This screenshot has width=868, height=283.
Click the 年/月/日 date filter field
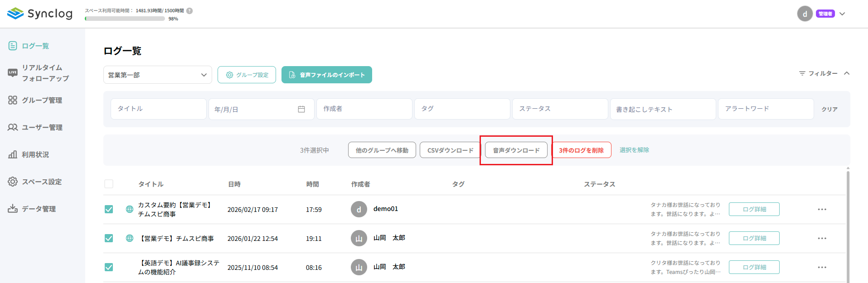pos(261,109)
